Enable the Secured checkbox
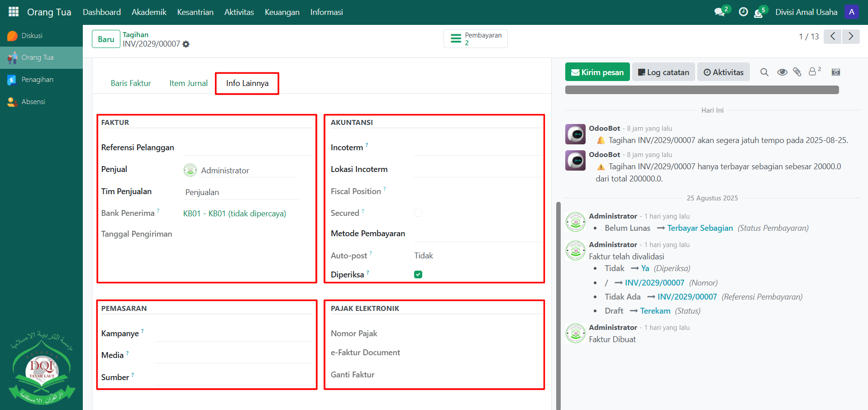868x410 pixels. tap(418, 213)
